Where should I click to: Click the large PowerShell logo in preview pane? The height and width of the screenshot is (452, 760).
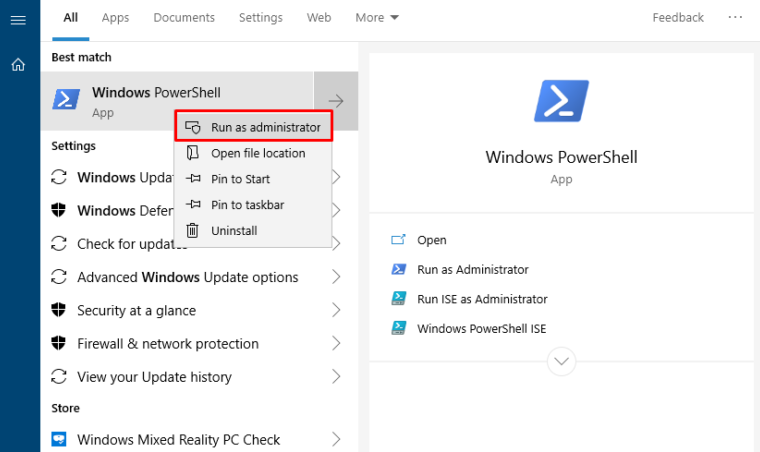pyautogui.click(x=561, y=101)
